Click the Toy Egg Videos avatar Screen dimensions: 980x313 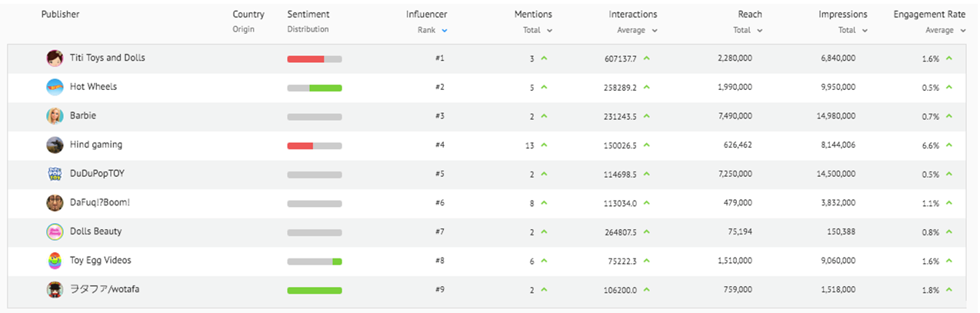[x=55, y=261]
